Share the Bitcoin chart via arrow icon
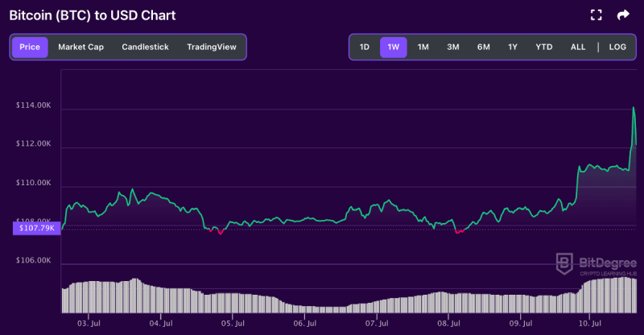Screen dimensions: 644x335 pyautogui.click(x=623, y=15)
